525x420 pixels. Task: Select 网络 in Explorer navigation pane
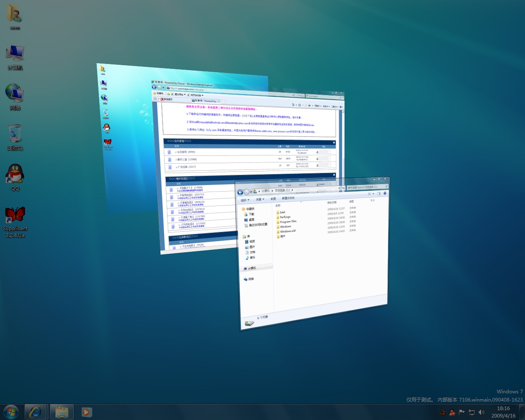tap(249, 279)
